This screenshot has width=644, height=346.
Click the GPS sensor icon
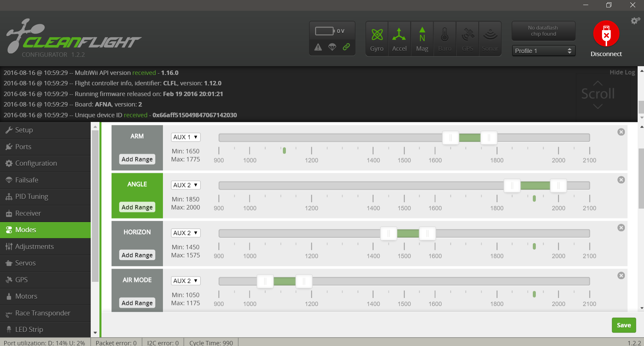point(468,39)
